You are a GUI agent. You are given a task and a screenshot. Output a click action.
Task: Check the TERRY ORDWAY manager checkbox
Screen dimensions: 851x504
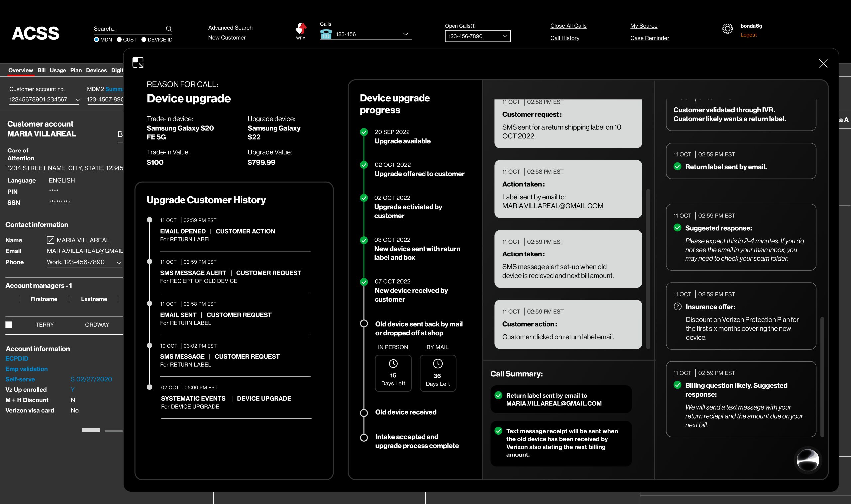point(9,325)
